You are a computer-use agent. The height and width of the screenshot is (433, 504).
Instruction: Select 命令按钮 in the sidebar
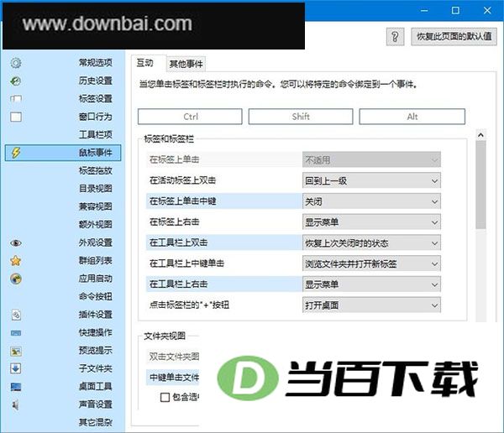[96, 296]
